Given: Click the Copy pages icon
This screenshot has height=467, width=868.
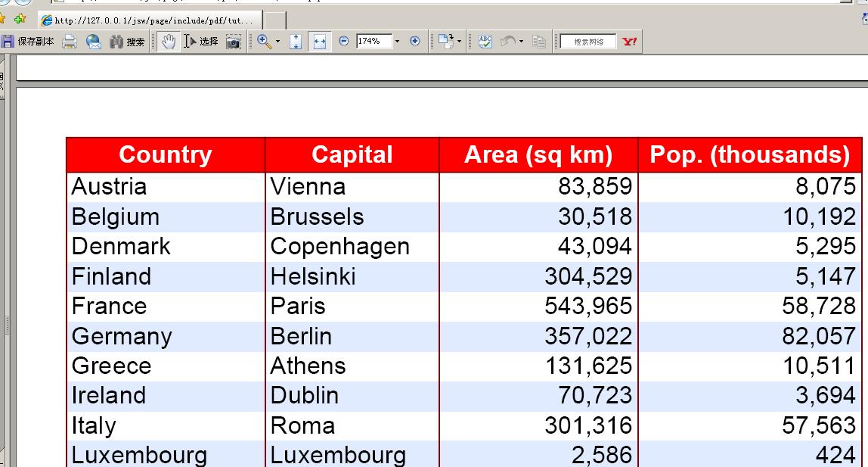Looking at the screenshot, I should pyautogui.click(x=538, y=42).
